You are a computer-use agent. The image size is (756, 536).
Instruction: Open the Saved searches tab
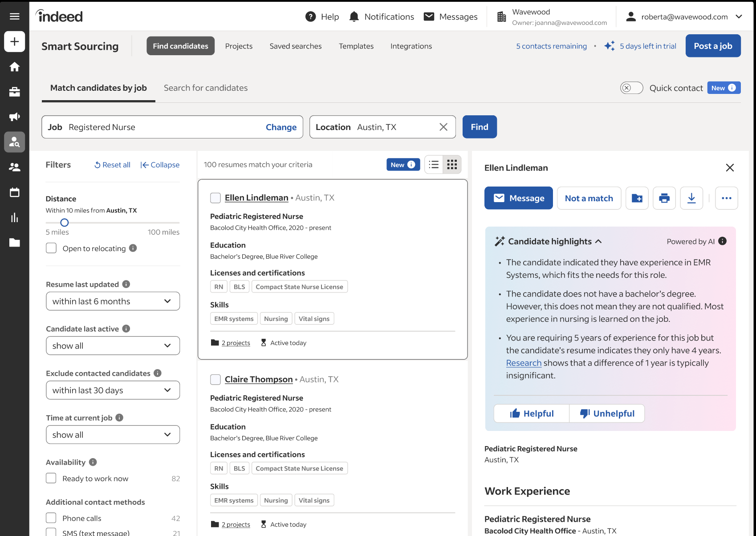[x=295, y=46]
